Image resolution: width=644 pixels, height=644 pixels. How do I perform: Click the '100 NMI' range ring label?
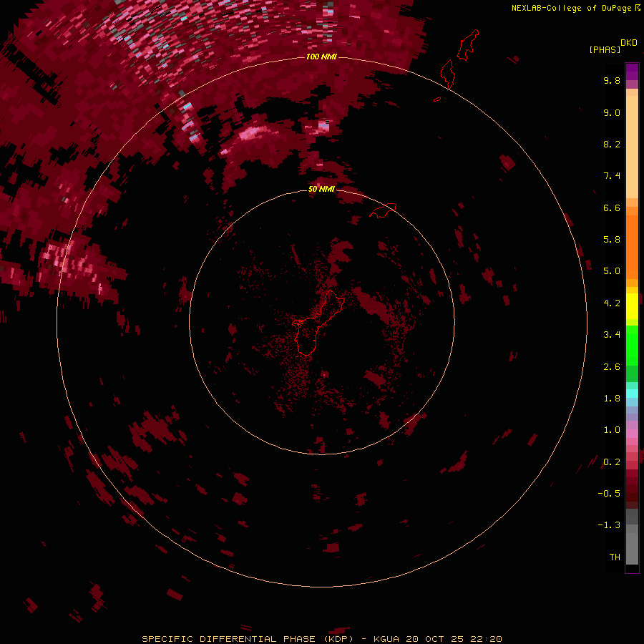click(x=321, y=57)
